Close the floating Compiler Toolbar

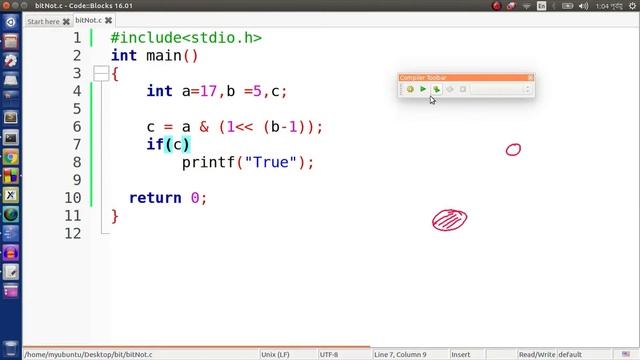(530, 78)
